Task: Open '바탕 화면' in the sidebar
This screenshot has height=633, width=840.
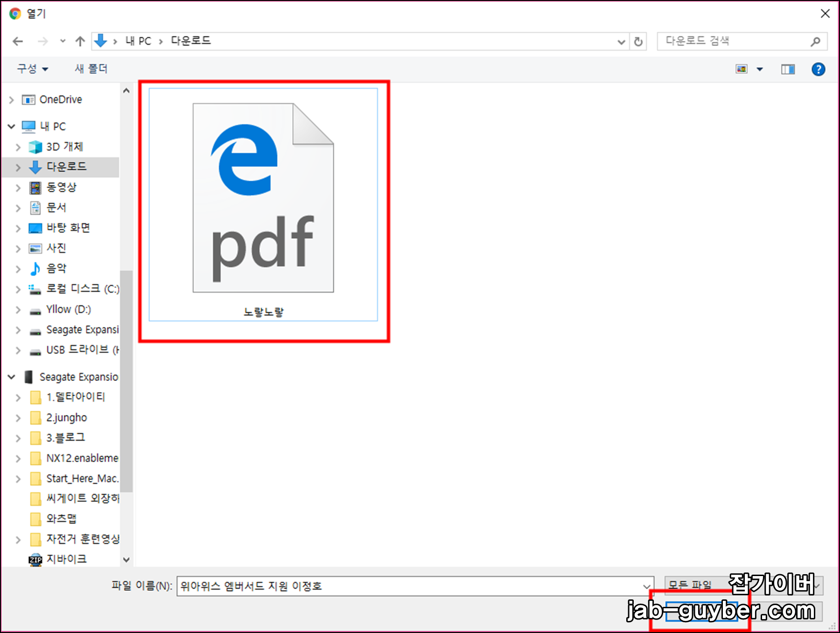Action: coord(68,228)
